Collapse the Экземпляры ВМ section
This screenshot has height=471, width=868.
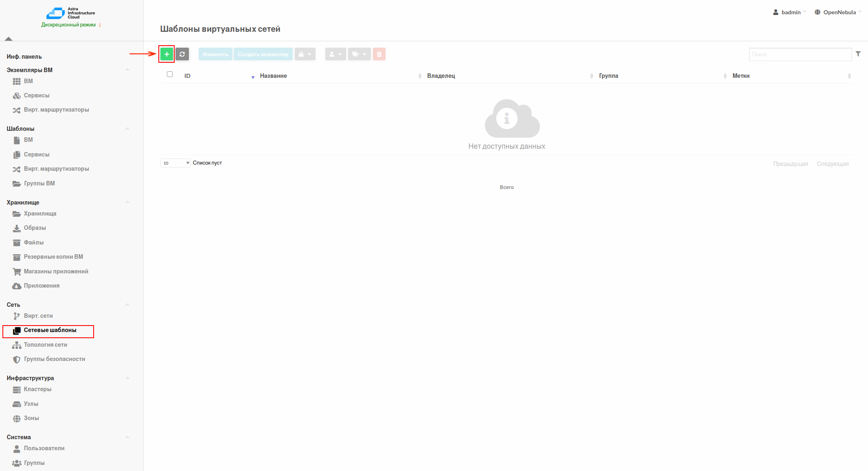click(x=127, y=70)
